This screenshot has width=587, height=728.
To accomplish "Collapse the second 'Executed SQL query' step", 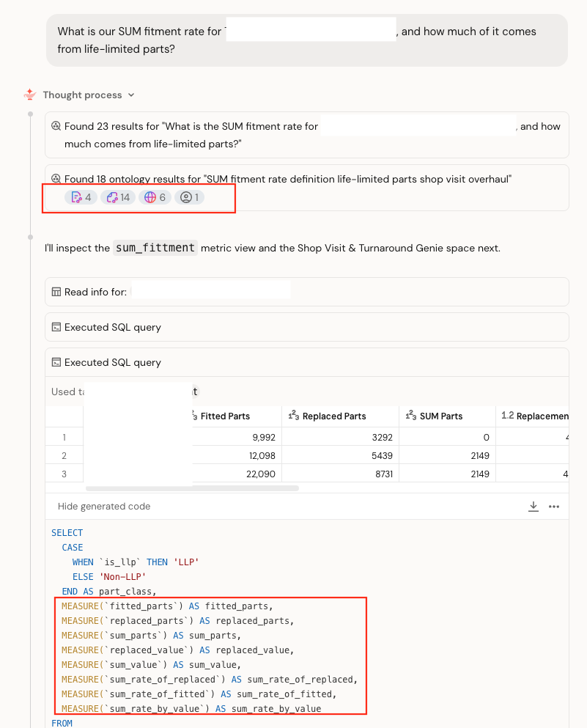I will [307, 362].
